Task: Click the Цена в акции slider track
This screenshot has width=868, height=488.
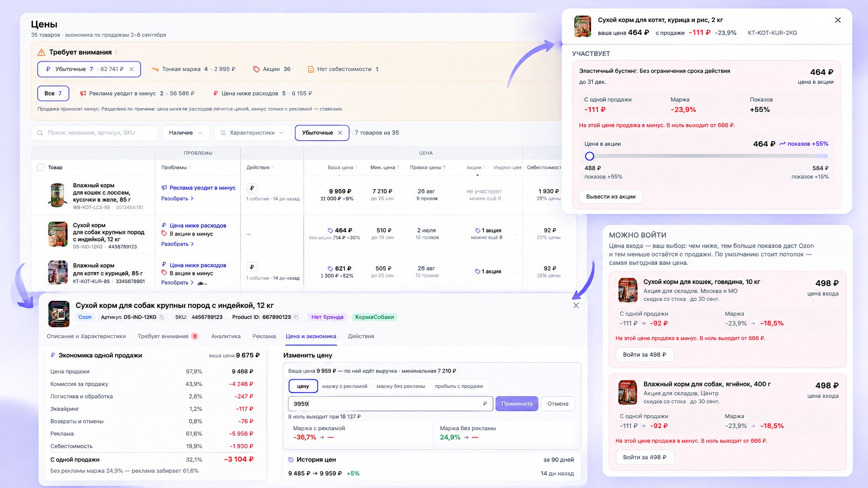Action: [x=706, y=156]
